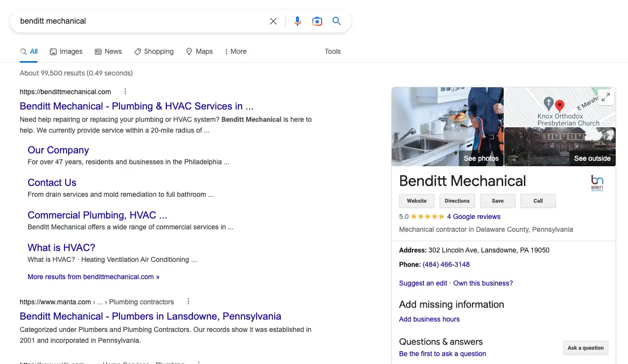This screenshot has height=364, width=628.
Task: Switch to the Images tab
Action: [x=66, y=51]
